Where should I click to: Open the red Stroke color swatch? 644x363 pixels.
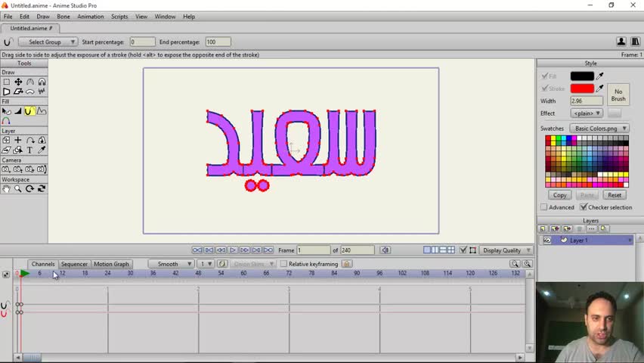tap(582, 88)
